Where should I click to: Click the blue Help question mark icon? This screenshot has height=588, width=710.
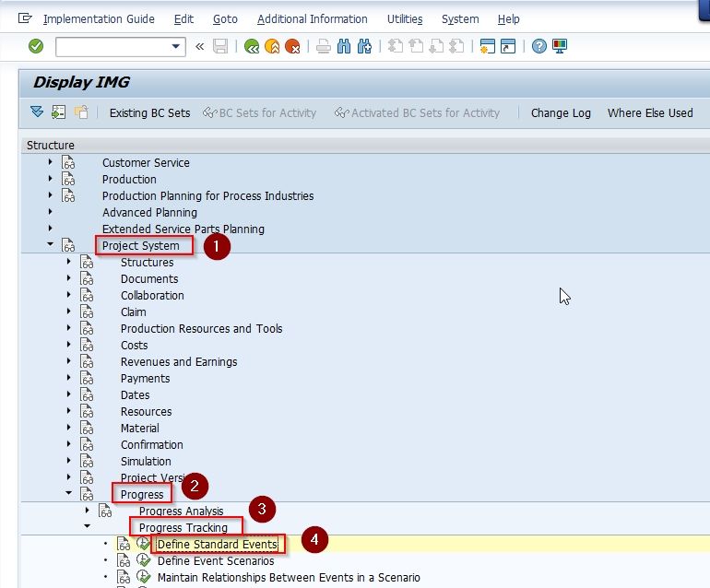point(538,46)
